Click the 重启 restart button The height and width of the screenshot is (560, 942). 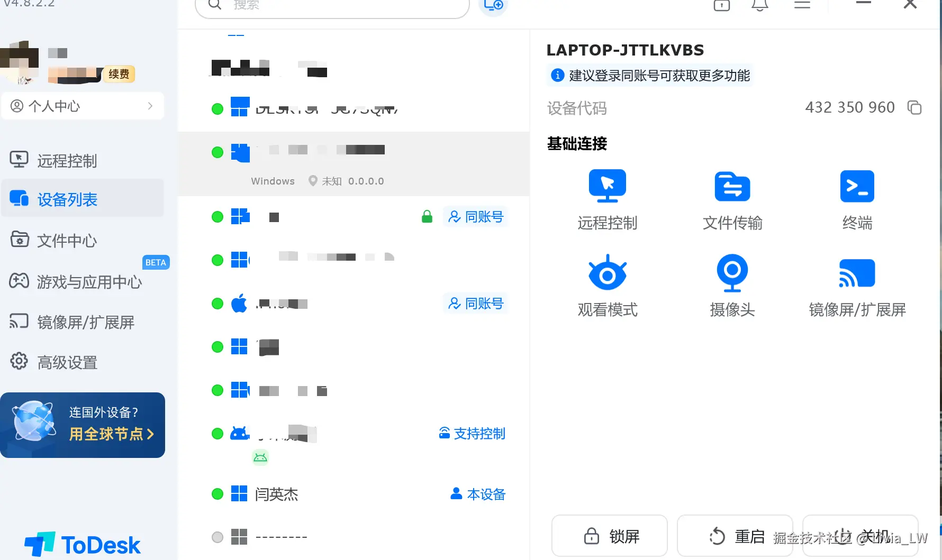coord(735,536)
